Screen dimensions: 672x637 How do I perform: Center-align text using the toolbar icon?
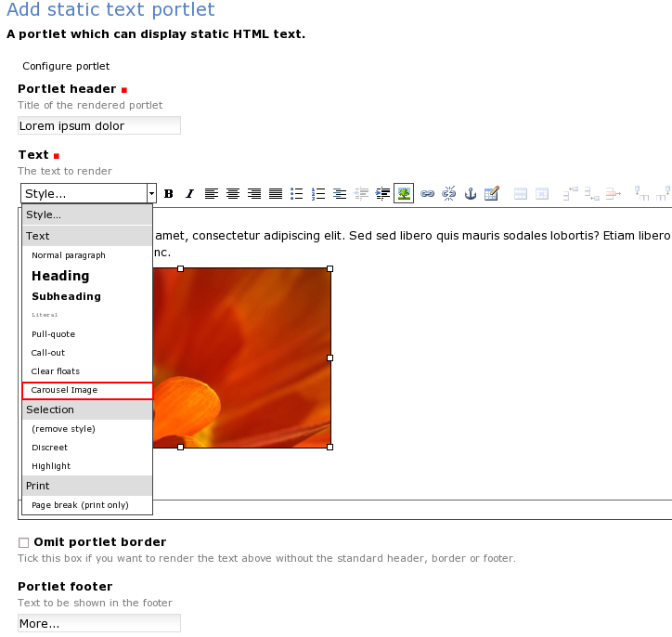coord(233,194)
